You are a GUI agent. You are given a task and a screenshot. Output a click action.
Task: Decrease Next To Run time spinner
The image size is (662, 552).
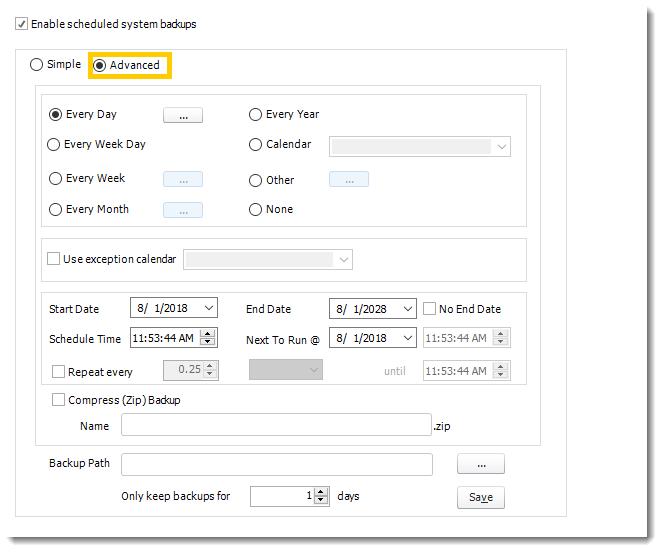pyautogui.click(x=501, y=342)
